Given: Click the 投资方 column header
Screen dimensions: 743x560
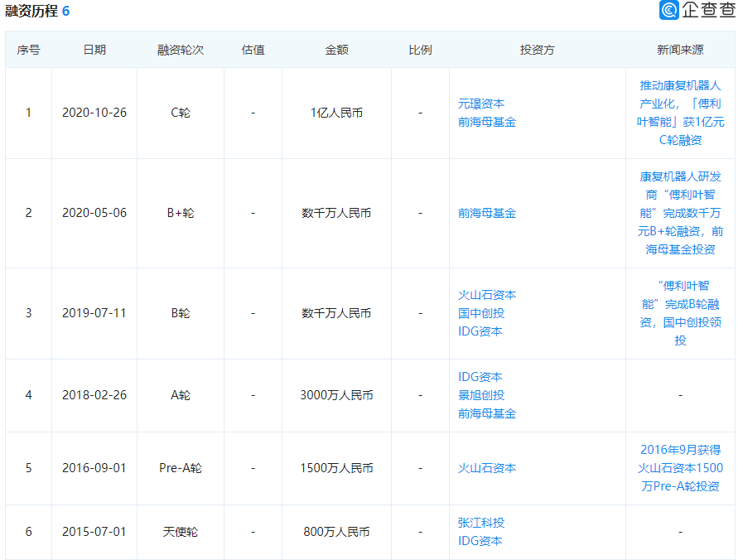Looking at the screenshot, I should (x=537, y=50).
